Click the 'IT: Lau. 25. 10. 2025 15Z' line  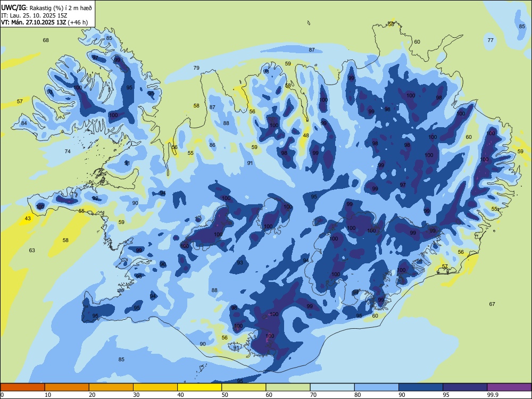tap(34, 15)
